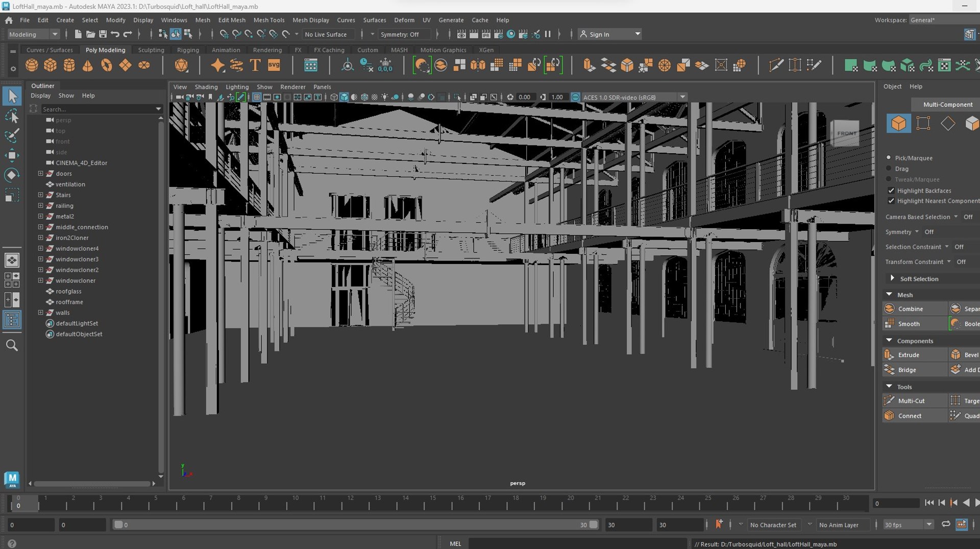Choose the Move tool in toolbox
The width and height of the screenshot is (980, 549).
pos(12,155)
